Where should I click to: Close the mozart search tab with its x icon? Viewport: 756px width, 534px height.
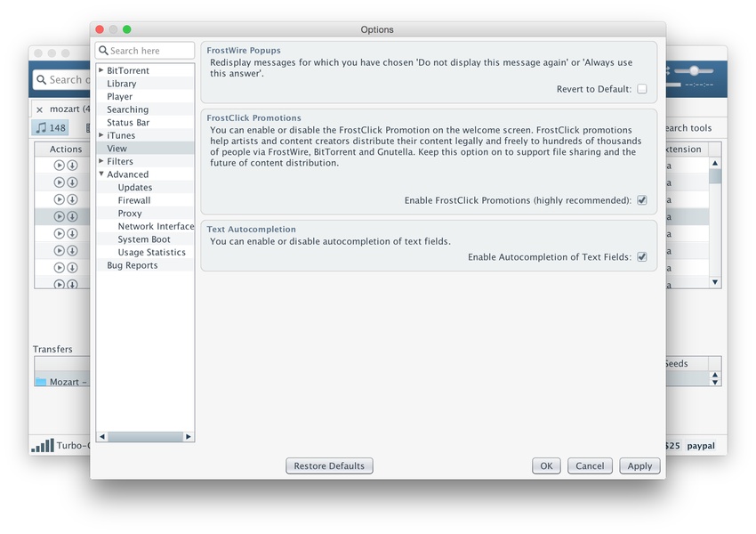click(39, 109)
